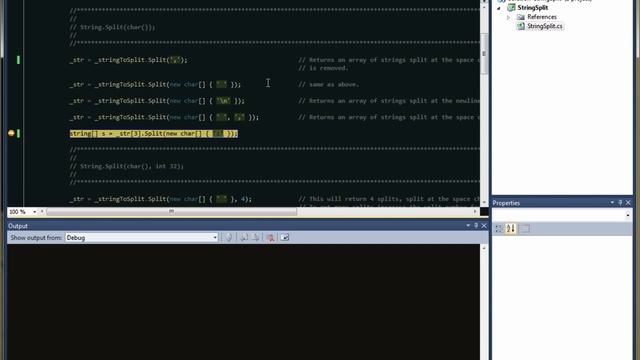Click the editor vertical scrollbar thumb
The width and height of the screenshot is (640, 360).
[484, 53]
